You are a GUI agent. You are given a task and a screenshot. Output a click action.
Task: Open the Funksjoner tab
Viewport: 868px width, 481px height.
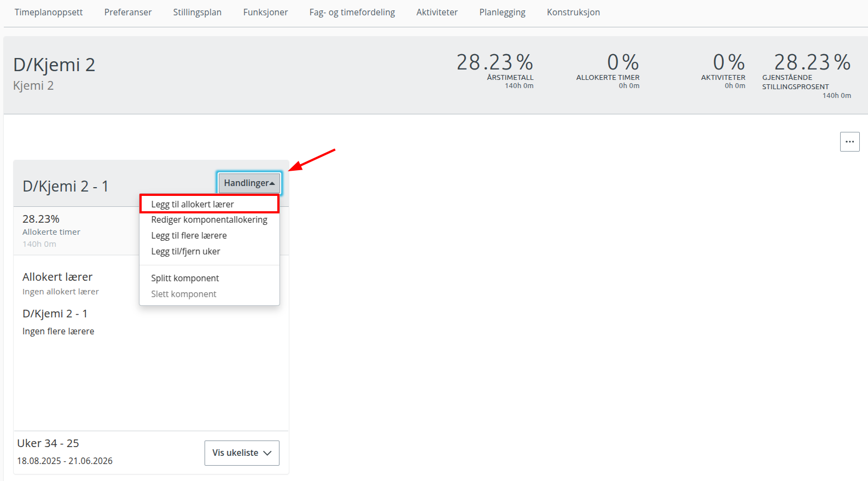coord(265,12)
